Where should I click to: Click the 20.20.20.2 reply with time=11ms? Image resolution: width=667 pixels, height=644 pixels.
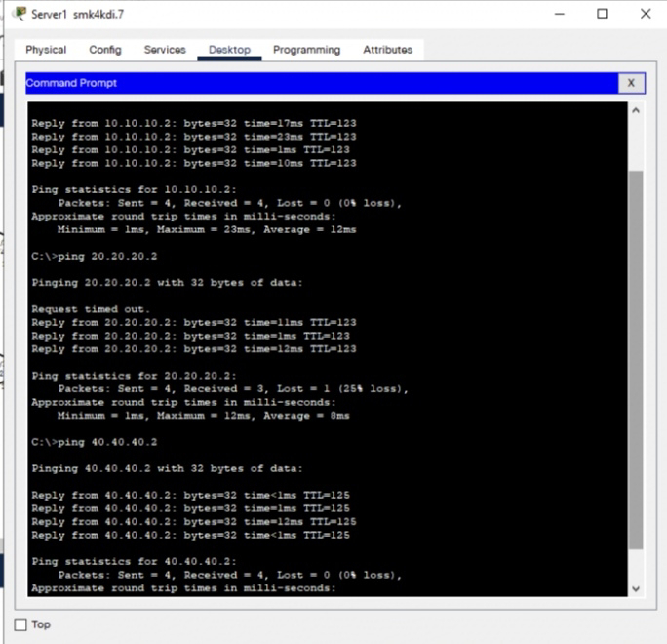pos(194,323)
